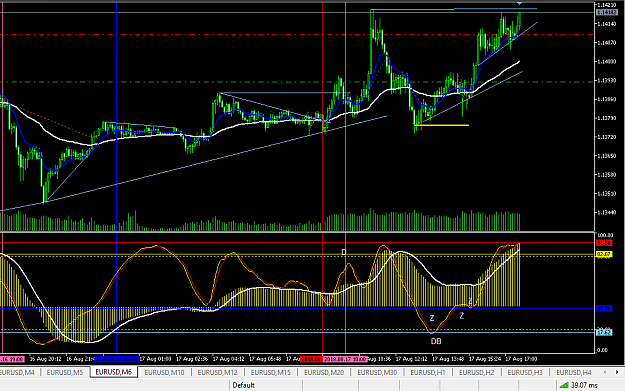
Task: Click the current price label on the price scale
Action: point(606,12)
